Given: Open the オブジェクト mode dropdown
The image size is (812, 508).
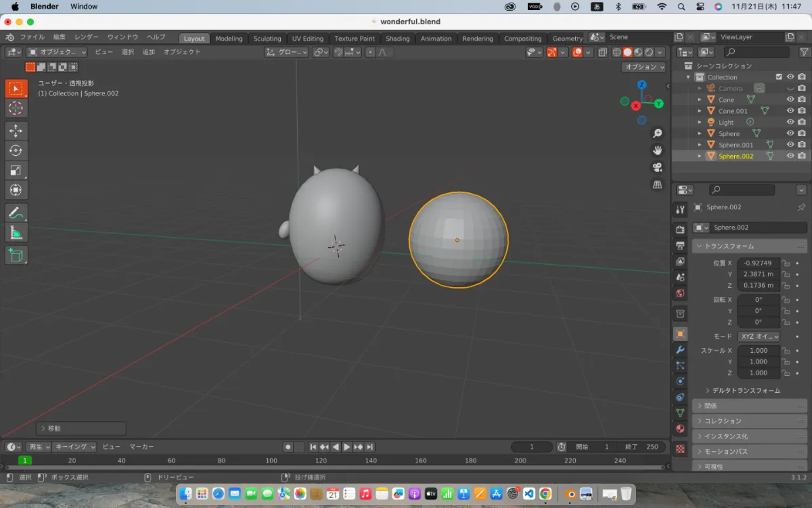Looking at the screenshot, I should tap(57, 52).
